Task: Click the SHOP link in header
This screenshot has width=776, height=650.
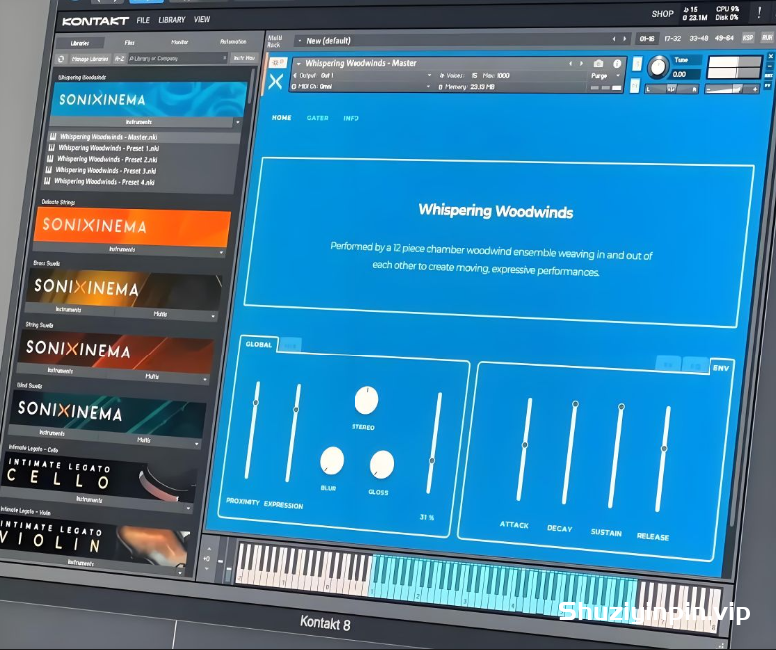Action: (x=662, y=14)
